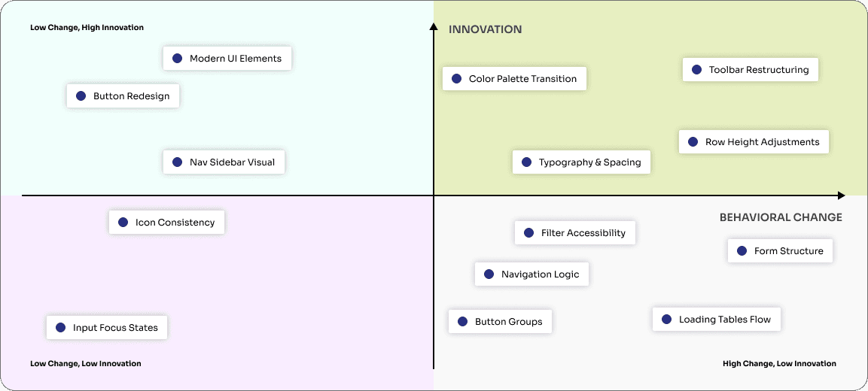Select the Row Height Adjustments card
Viewport: 868px width, 391px height.
point(754,142)
